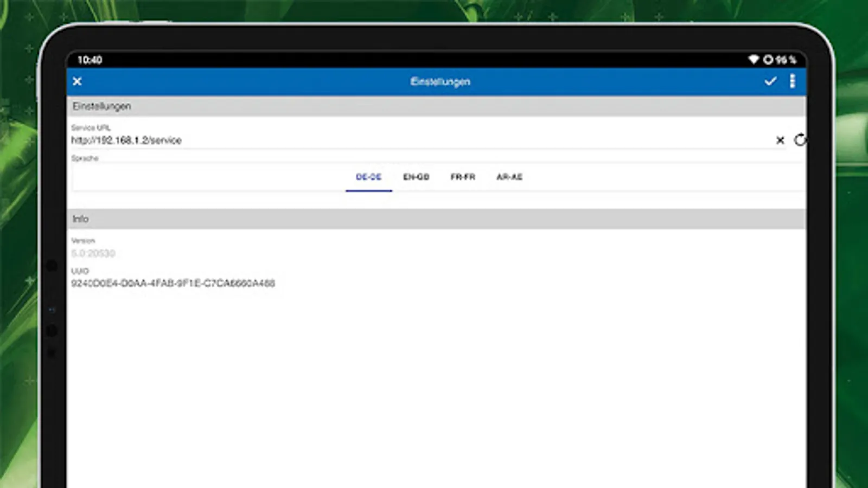Pick the AR-AE language tab
The image size is (868, 488).
coord(509,177)
